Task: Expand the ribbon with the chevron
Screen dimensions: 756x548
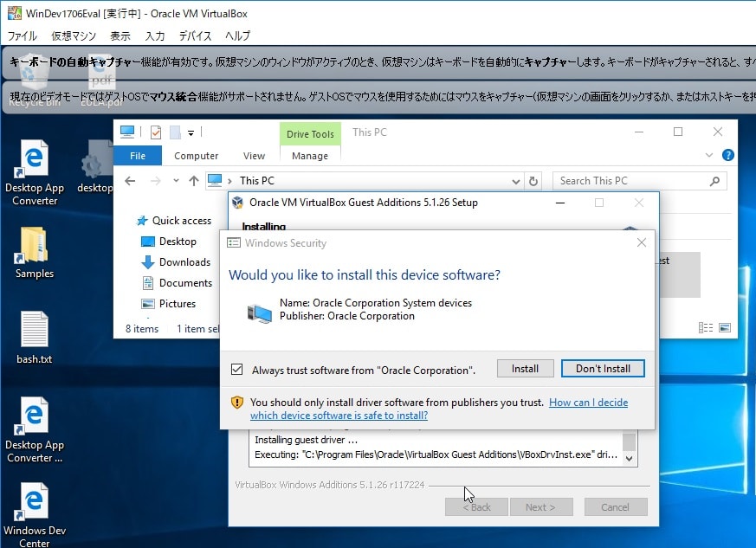Action: point(708,155)
